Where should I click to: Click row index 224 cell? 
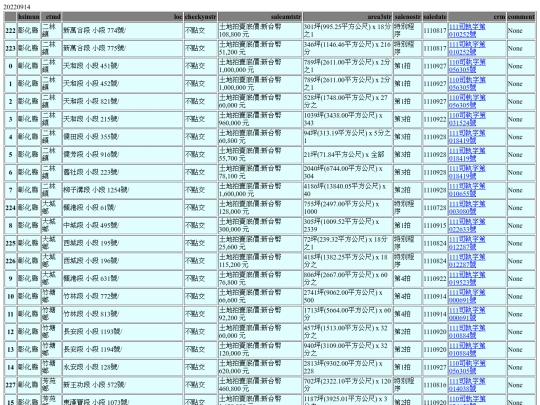pyautogui.click(x=10, y=208)
